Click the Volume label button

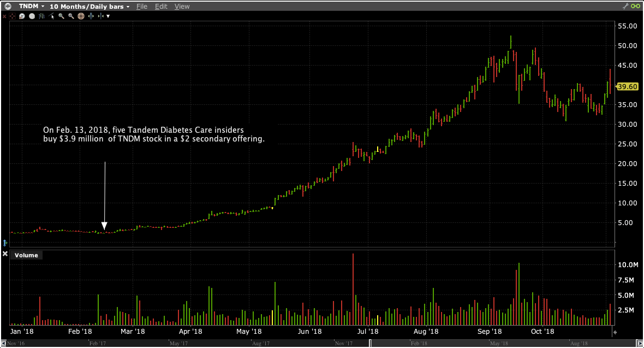(x=26, y=255)
